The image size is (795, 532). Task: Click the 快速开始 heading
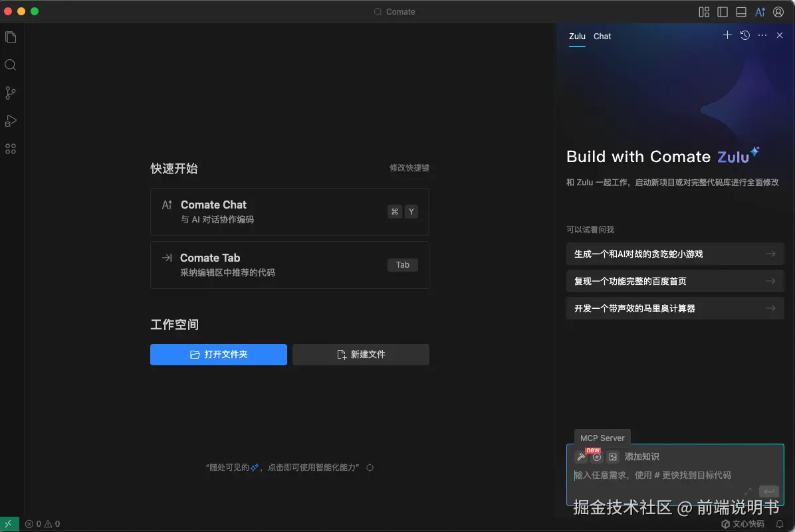[x=174, y=169]
